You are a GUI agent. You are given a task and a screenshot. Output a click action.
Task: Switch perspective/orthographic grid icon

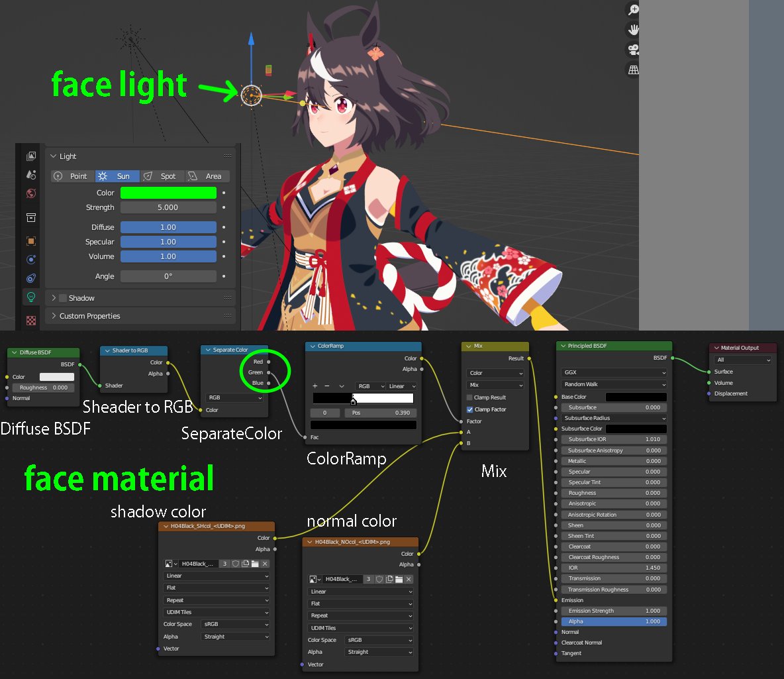click(634, 70)
